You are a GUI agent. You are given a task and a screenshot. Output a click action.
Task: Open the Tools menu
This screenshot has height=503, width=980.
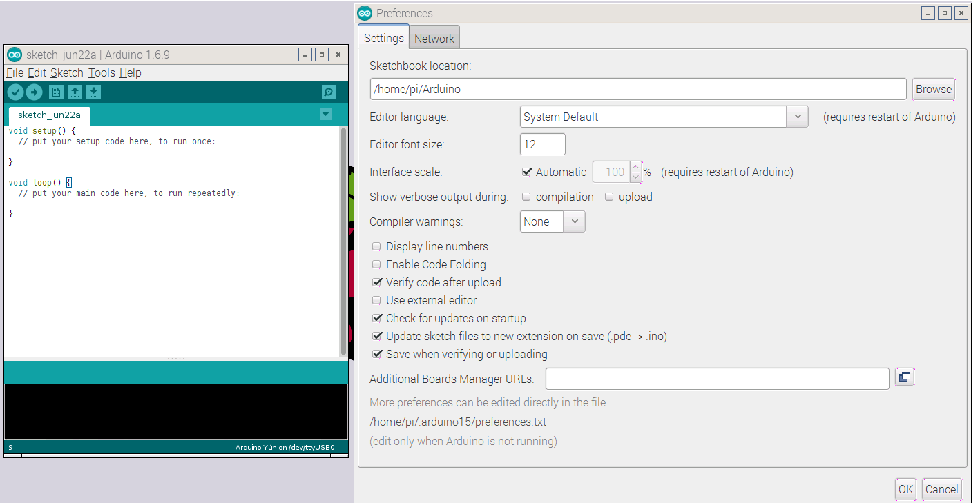pyautogui.click(x=102, y=72)
